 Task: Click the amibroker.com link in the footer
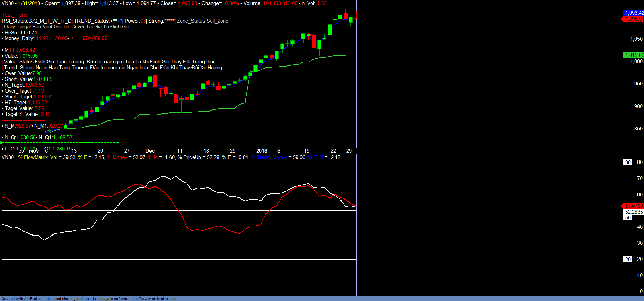(x=154, y=299)
